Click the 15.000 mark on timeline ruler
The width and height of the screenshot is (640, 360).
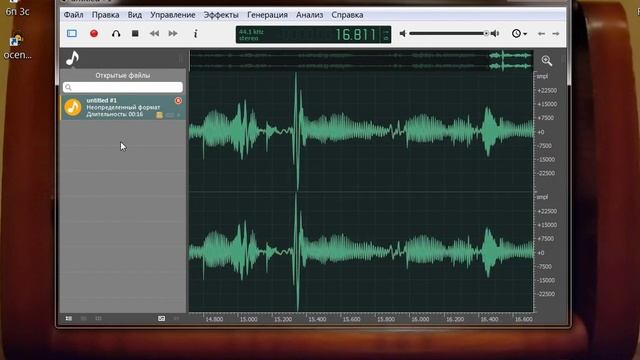tap(249, 319)
